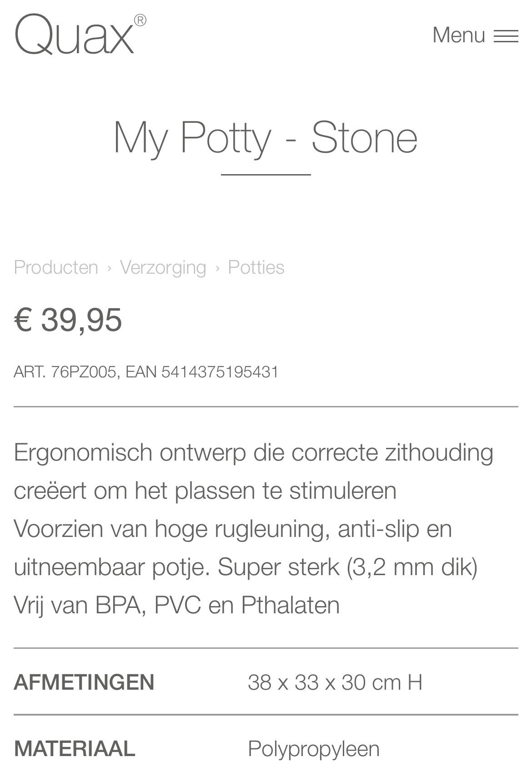Click the € 39,95 price
The image size is (532, 777).
[68, 320]
